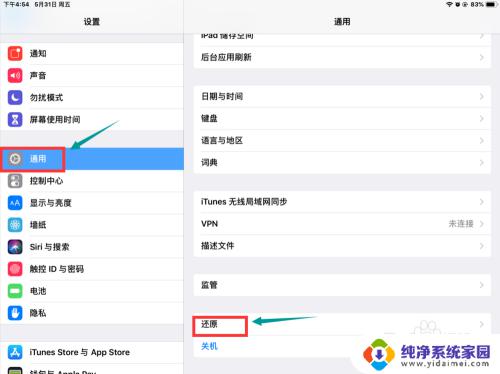Tap the 未连接 VPN status
Screen dimensions: 500x374
pos(461,224)
